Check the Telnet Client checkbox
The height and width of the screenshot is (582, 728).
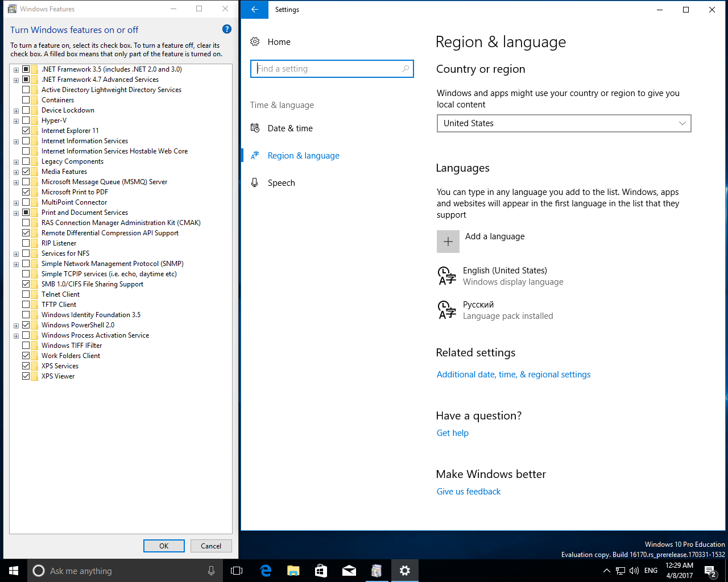26,294
